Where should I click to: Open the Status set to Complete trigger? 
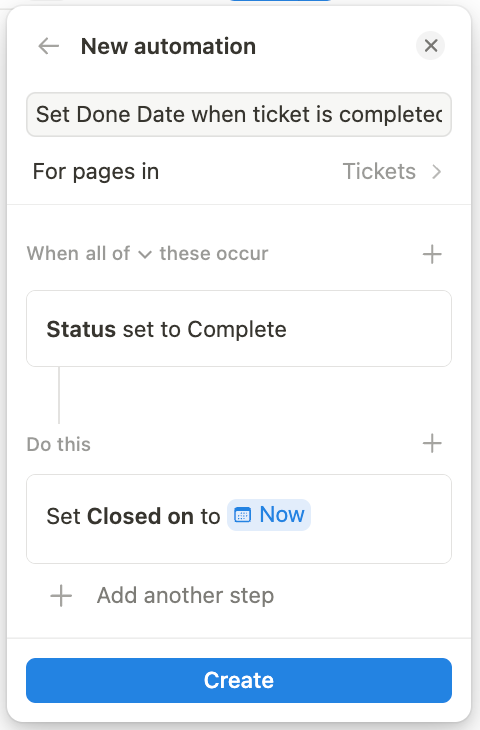click(239, 329)
